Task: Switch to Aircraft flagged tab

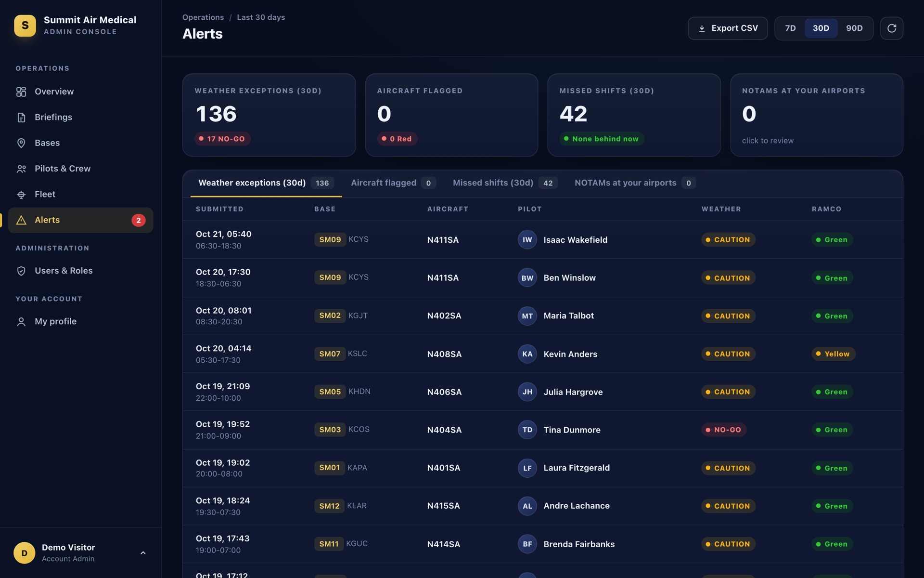Action: coord(393,183)
